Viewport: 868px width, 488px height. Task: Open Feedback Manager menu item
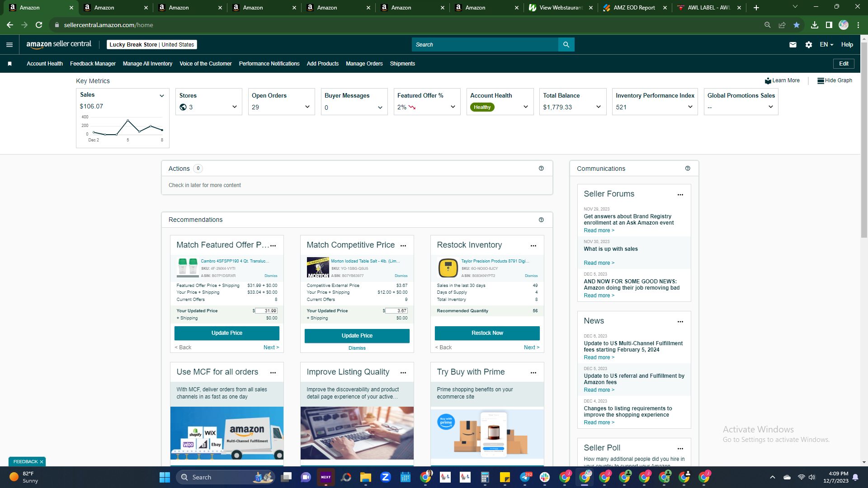point(93,64)
